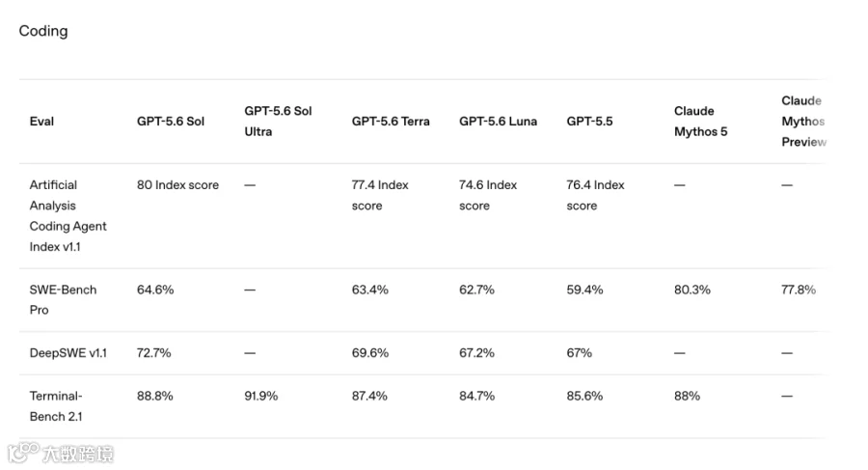Click the Coding section heading
This screenshot has width=868, height=470.
43,31
